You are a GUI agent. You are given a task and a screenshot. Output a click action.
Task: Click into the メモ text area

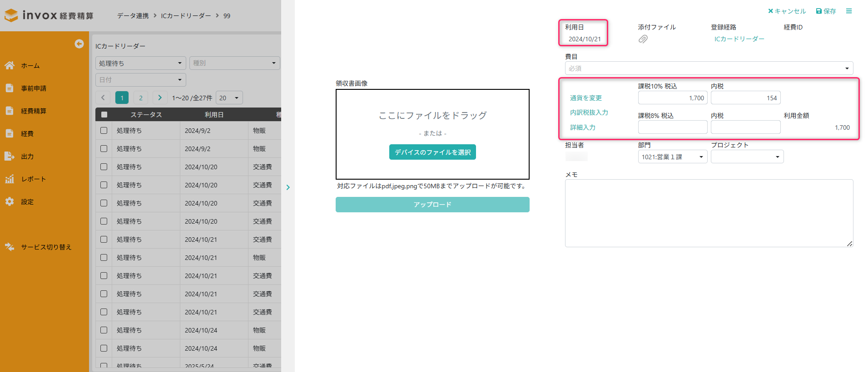click(x=709, y=213)
